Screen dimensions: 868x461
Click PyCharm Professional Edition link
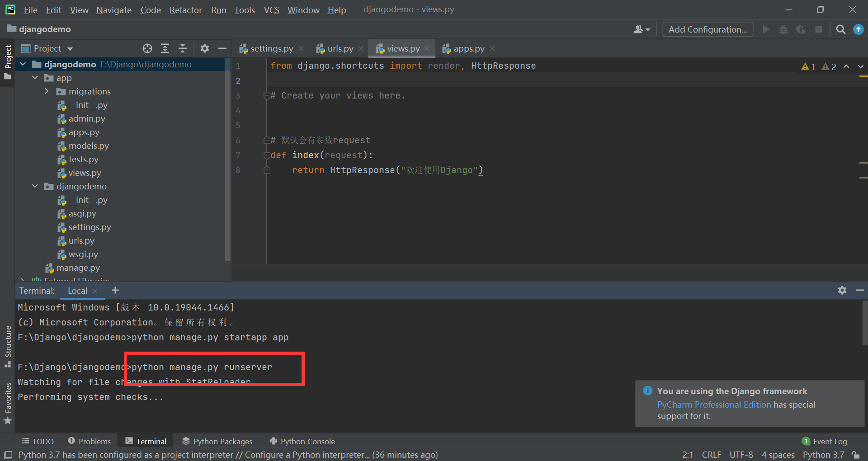(714, 405)
